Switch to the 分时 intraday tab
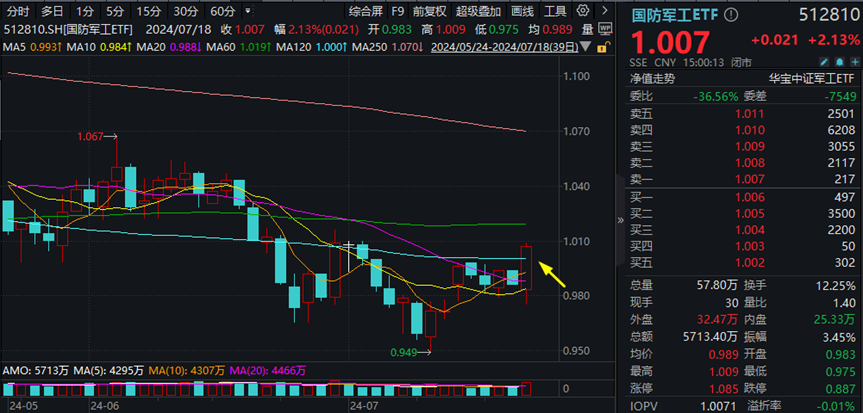The height and width of the screenshot is (413, 863). (17, 12)
